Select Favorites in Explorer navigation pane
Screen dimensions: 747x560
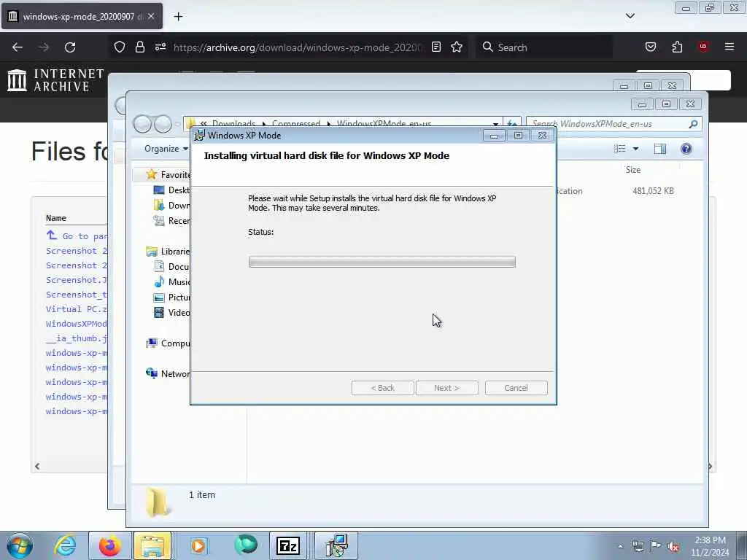point(167,175)
